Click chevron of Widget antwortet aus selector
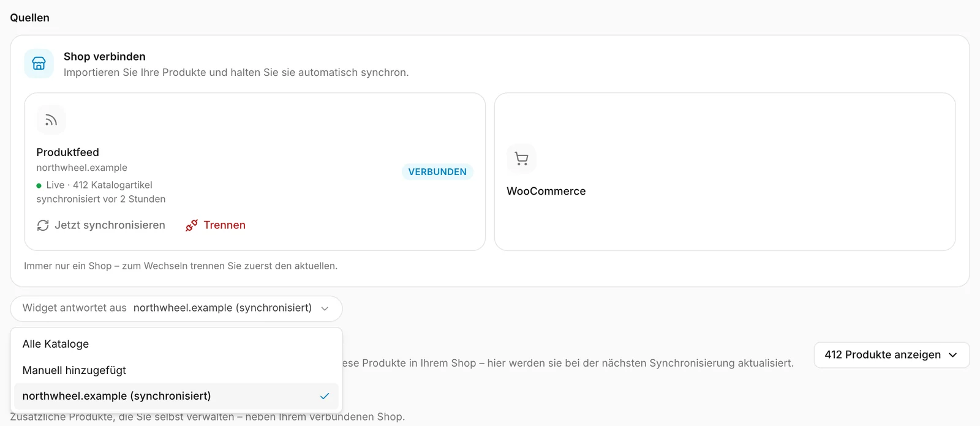Viewport: 980px width, 426px height. 325,308
